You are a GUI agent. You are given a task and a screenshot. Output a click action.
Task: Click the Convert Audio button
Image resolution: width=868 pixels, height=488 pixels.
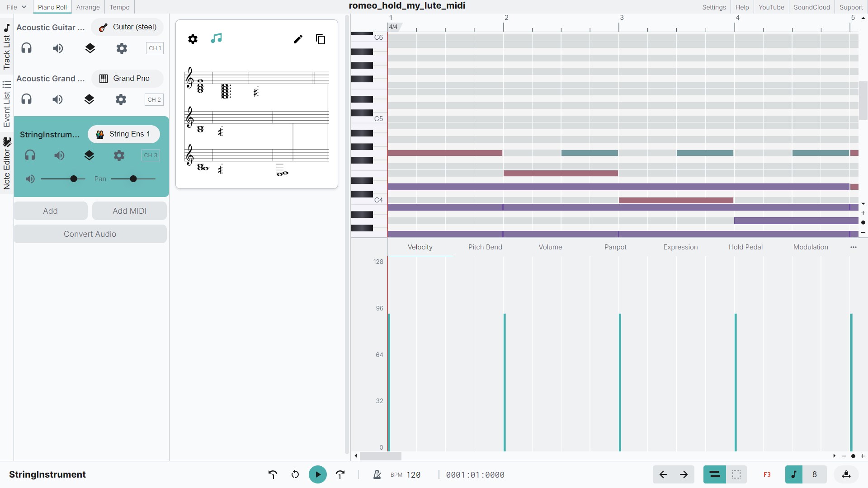90,234
